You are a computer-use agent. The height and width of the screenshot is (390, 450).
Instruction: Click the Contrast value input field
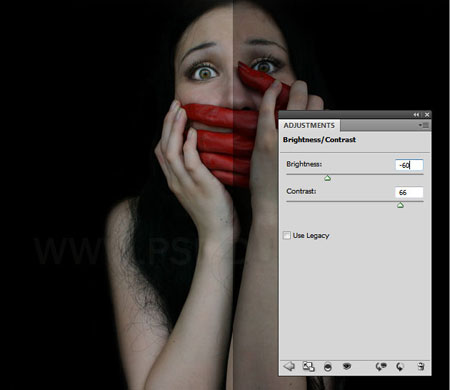tap(409, 192)
